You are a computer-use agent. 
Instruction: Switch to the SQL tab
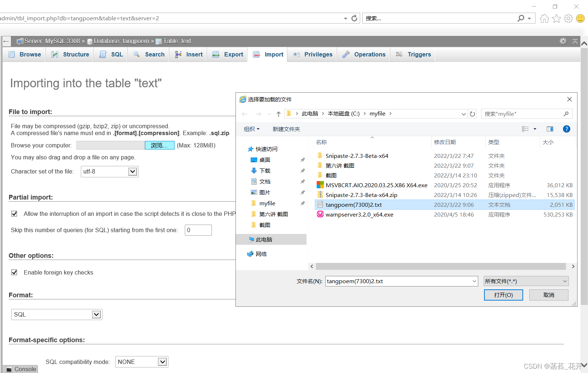click(111, 54)
